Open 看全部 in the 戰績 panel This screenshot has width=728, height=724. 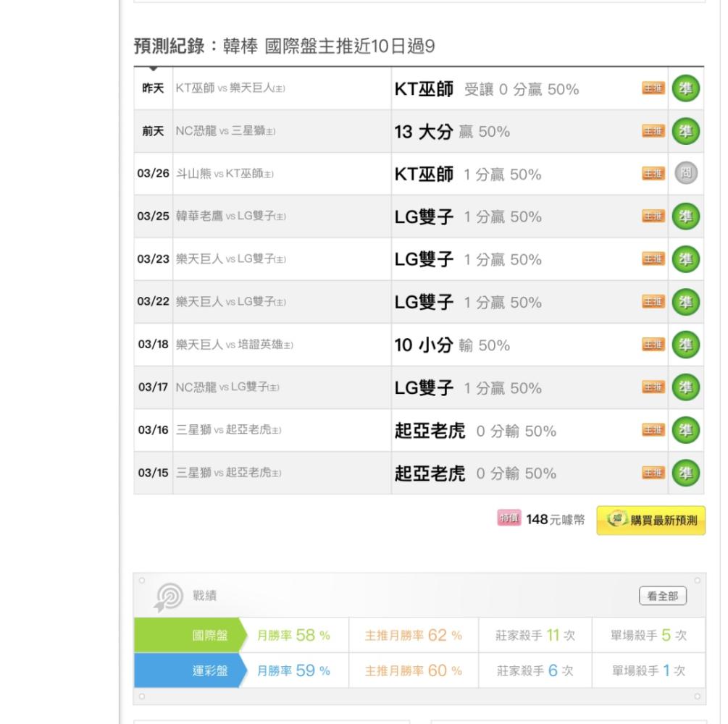[x=662, y=597]
